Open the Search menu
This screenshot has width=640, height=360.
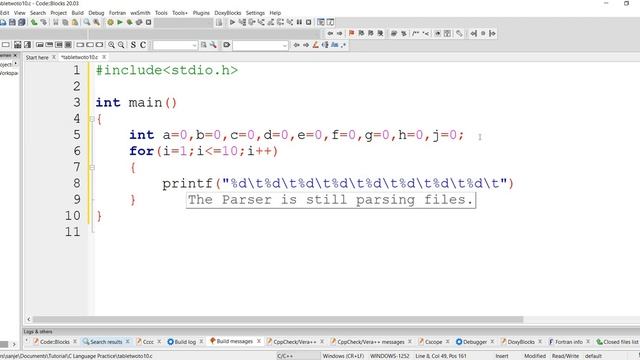point(38,13)
